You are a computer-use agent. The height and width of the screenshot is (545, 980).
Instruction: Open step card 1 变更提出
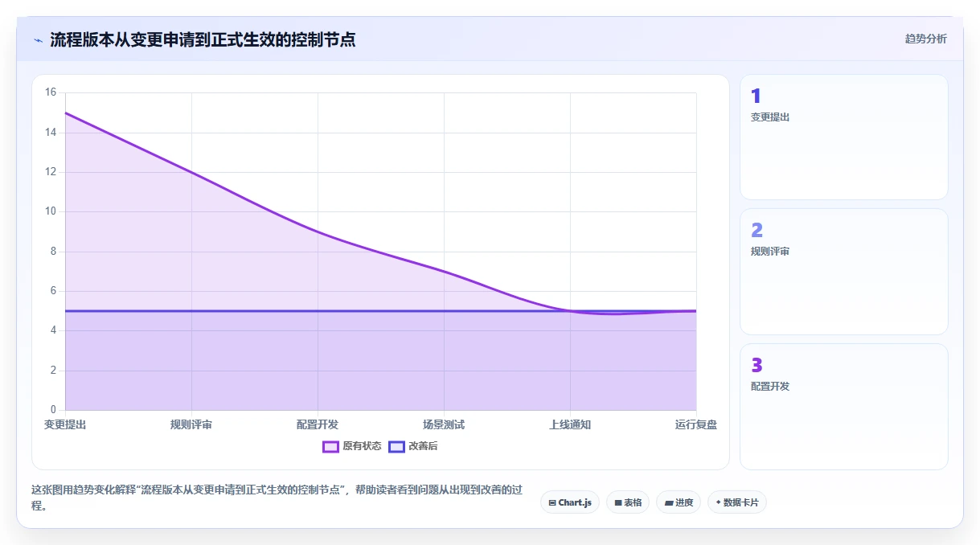[x=844, y=137]
